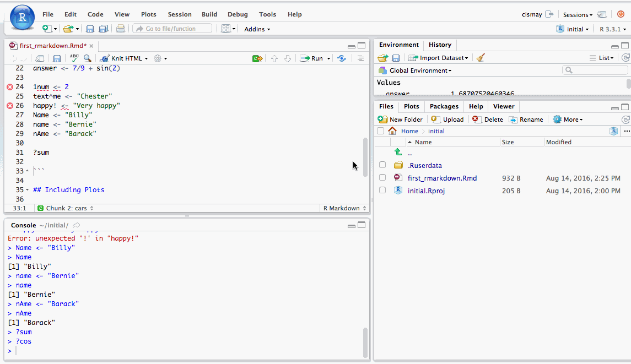Click the save all documents icon

[x=103, y=29]
